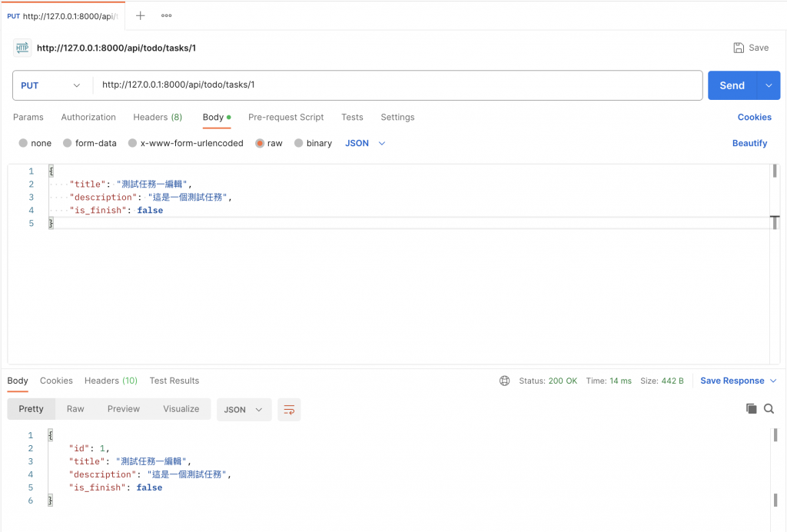Click the Size: 442 B text

[662, 381]
